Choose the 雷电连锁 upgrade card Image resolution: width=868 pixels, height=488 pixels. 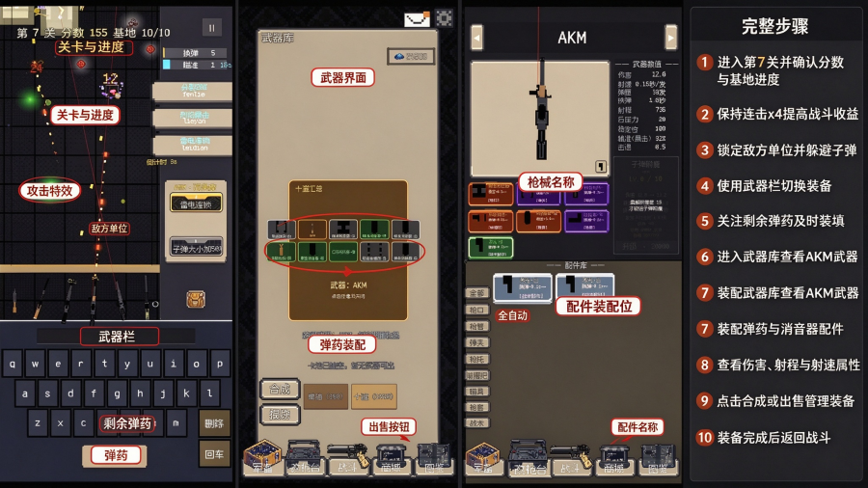(x=196, y=203)
